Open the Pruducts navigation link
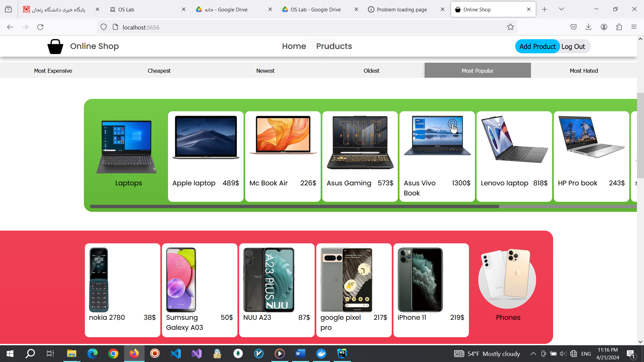 click(x=334, y=46)
